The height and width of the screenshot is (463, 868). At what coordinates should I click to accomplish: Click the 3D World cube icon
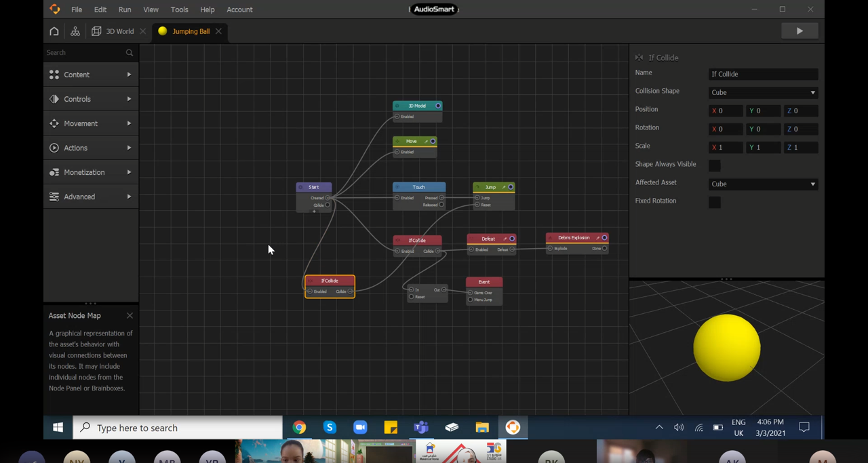[x=96, y=31]
